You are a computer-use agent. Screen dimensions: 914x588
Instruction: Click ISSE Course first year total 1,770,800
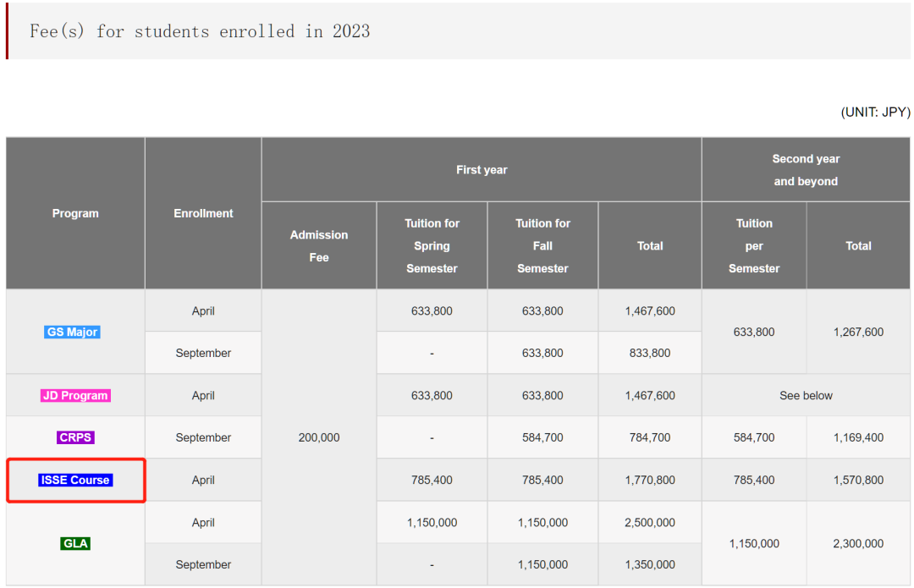tap(650, 481)
